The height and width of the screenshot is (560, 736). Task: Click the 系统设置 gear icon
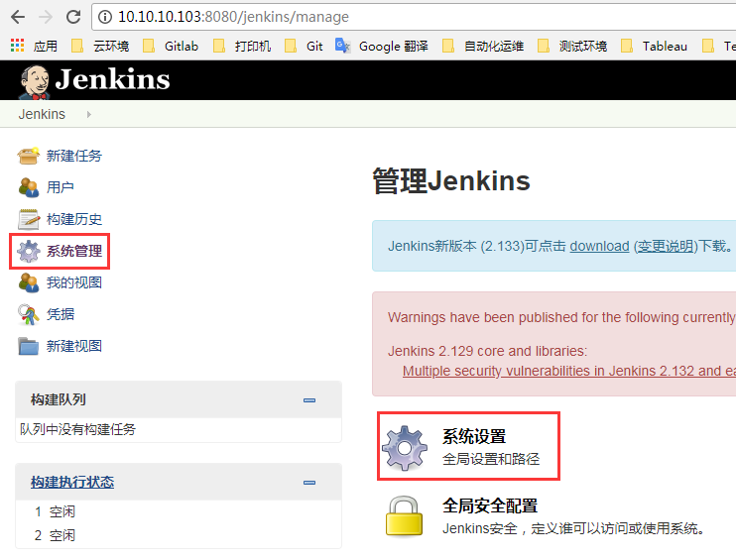click(x=405, y=448)
